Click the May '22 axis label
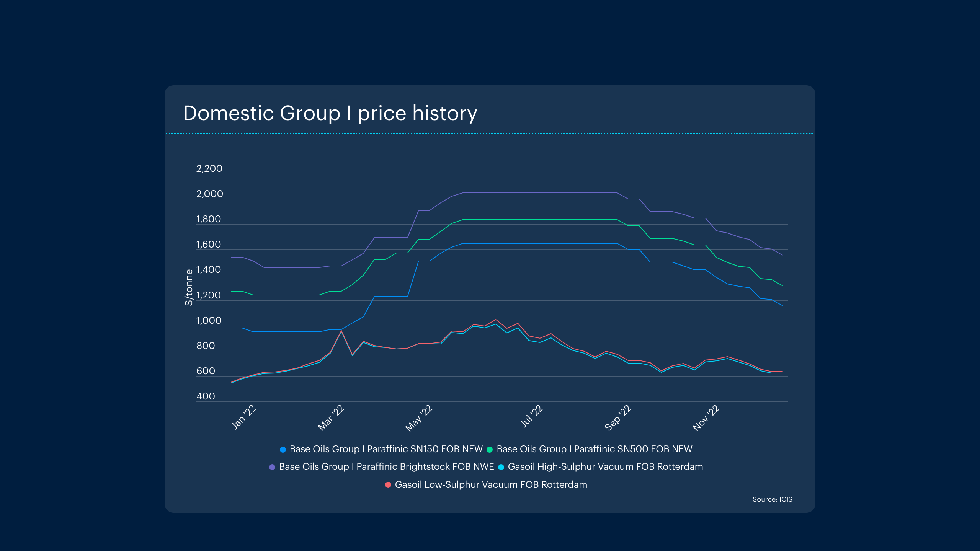Image resolution: width=980 pixels, height=551 pixels. click(419, 418)
